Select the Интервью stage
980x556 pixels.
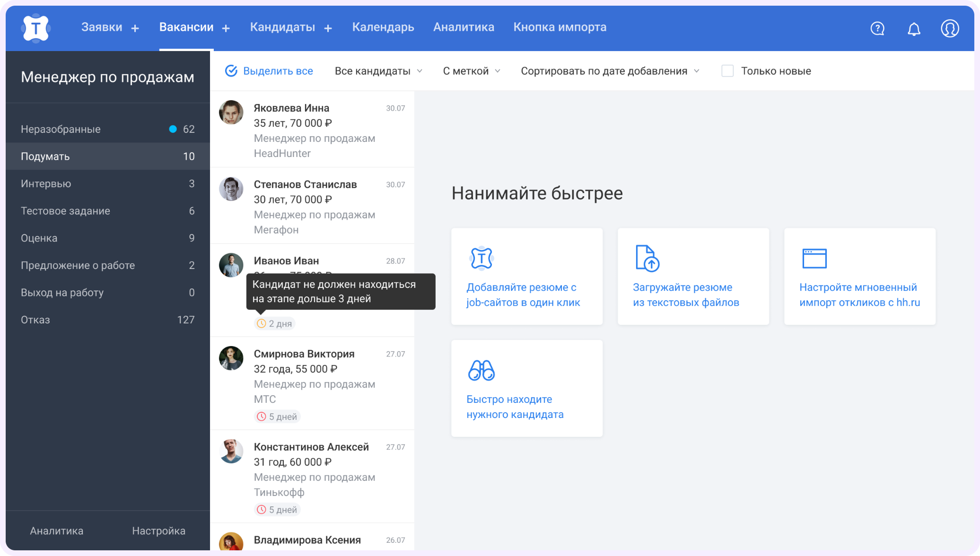pos(108,183)
